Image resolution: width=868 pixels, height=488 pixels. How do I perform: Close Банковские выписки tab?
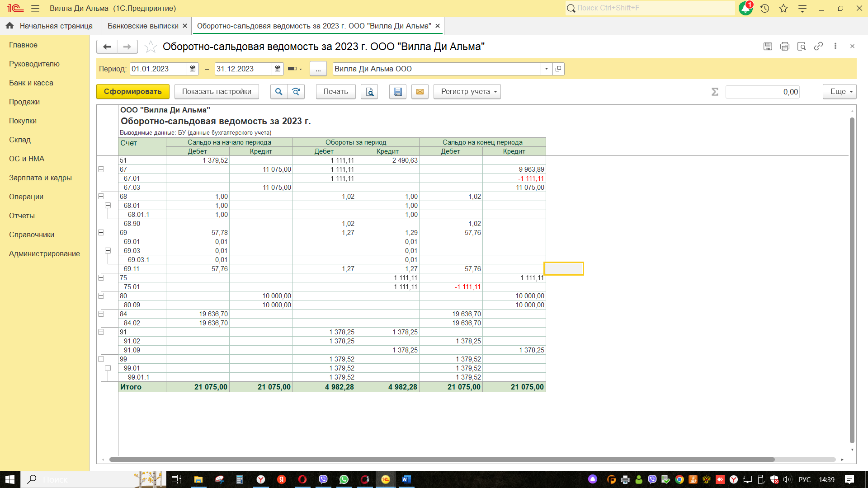click(x=184, y=26)
